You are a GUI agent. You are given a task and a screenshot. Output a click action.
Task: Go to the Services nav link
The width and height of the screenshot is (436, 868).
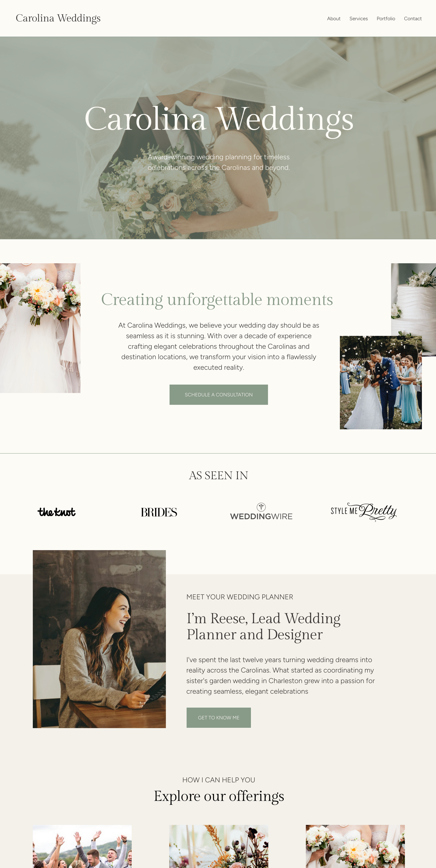pos(358,18)
